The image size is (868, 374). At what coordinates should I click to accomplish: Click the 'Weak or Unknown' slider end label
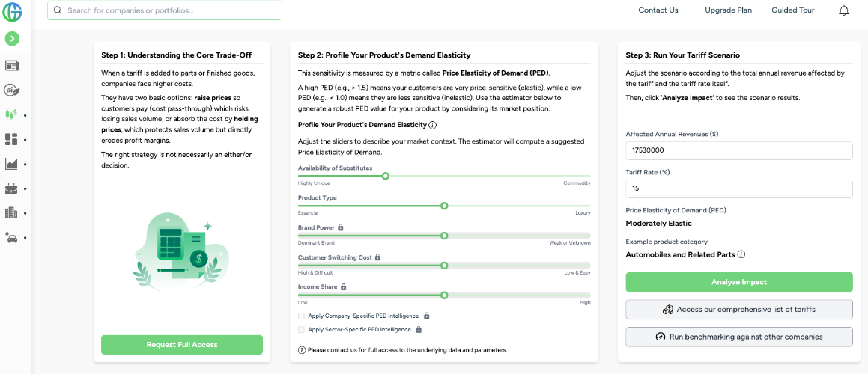[570, 243]
